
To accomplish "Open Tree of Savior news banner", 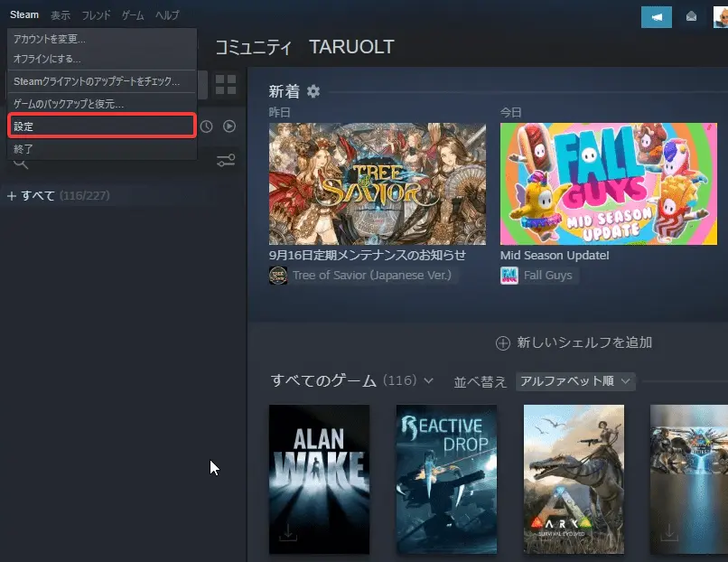I will 378,184.
